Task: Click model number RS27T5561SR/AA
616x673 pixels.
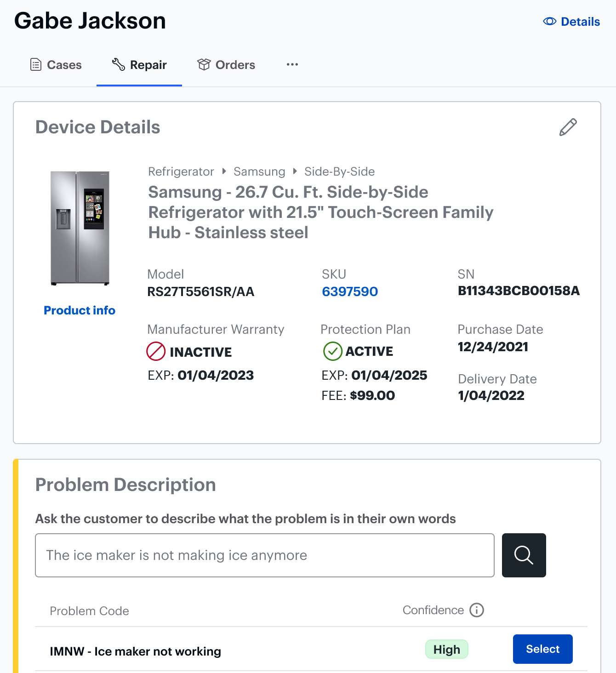Action: tap(201, 291)
